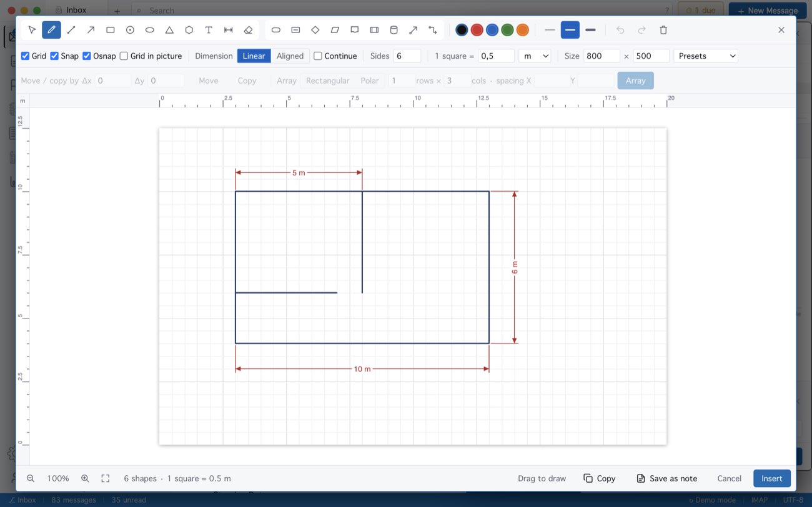
Task: Click the Insert button
Action: tap(772, 478)
